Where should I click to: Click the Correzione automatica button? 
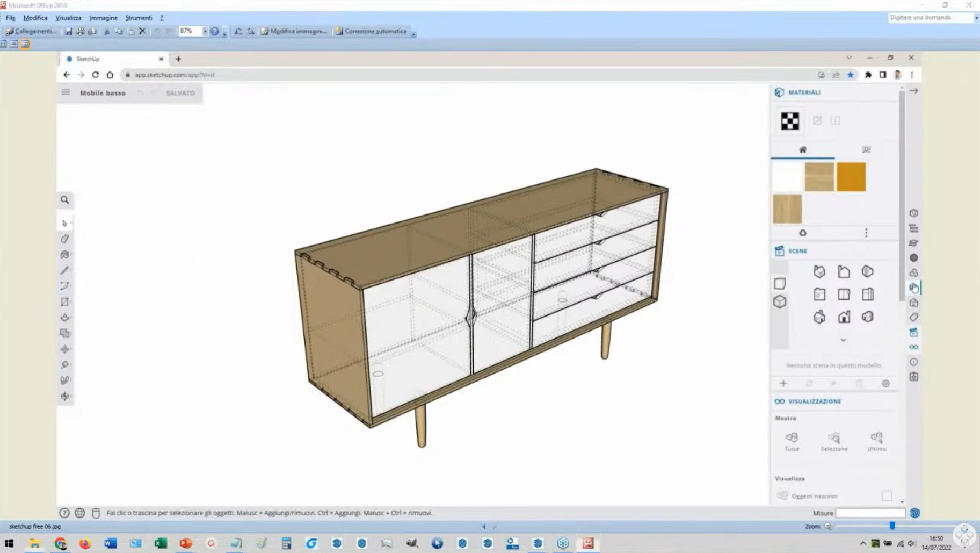[371, 31]
